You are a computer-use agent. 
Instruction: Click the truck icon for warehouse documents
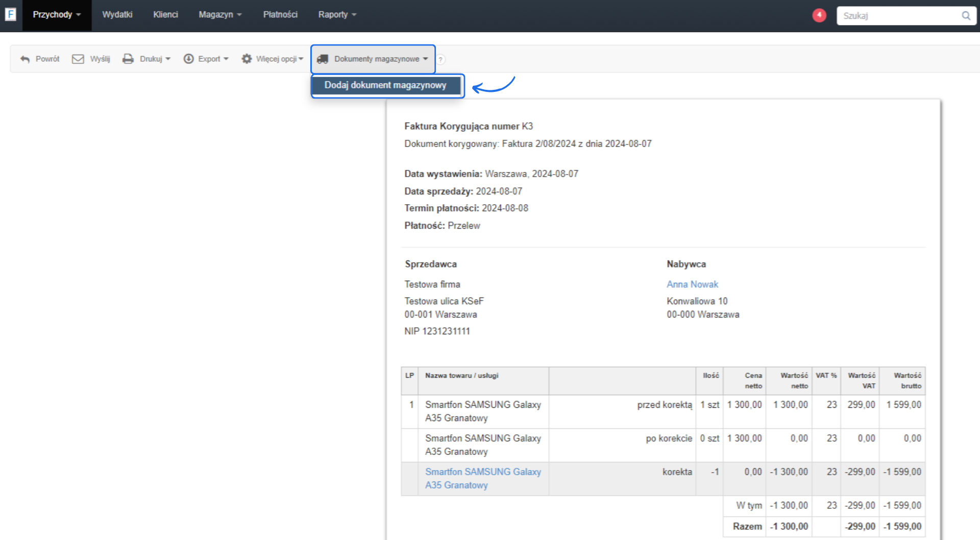click(x=323, y=59)
